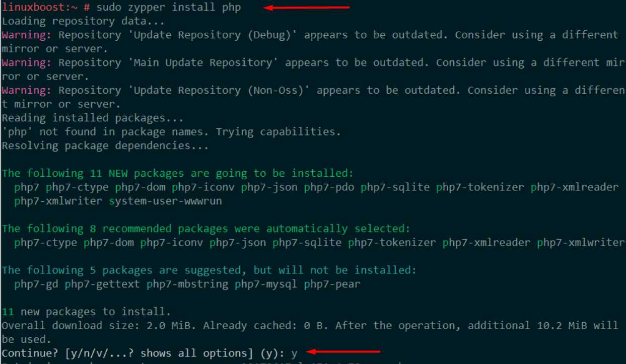Screen dimensions: 626x364
Task: Click the 'Loading repository data...' line
Action: (x=83, y=22)
